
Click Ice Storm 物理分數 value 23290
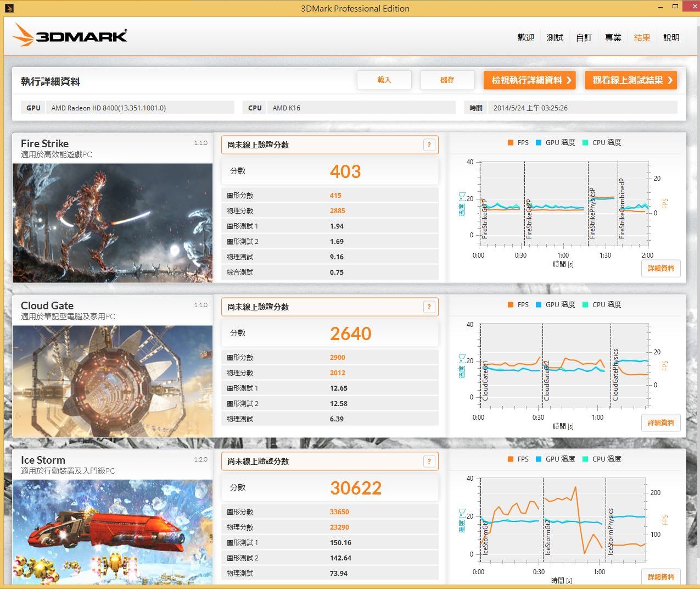click(x=339, y=527)
